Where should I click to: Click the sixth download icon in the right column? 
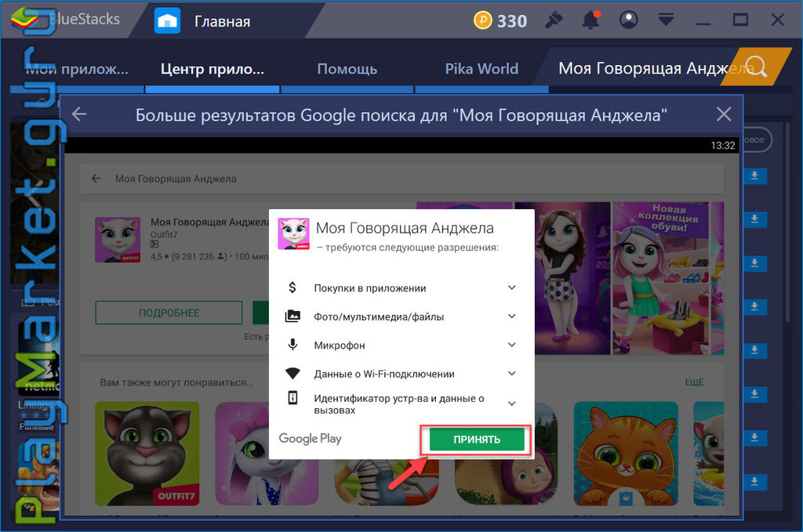[x=754, y=394]
